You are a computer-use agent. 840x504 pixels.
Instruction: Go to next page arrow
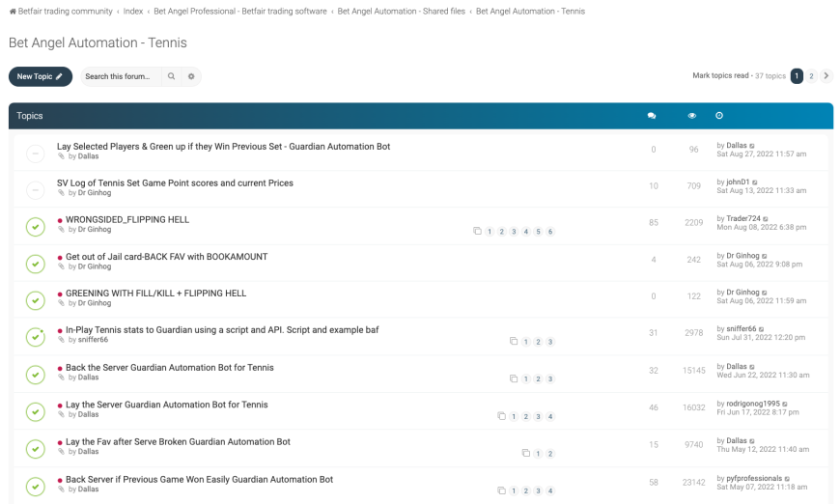coord(826,76)
